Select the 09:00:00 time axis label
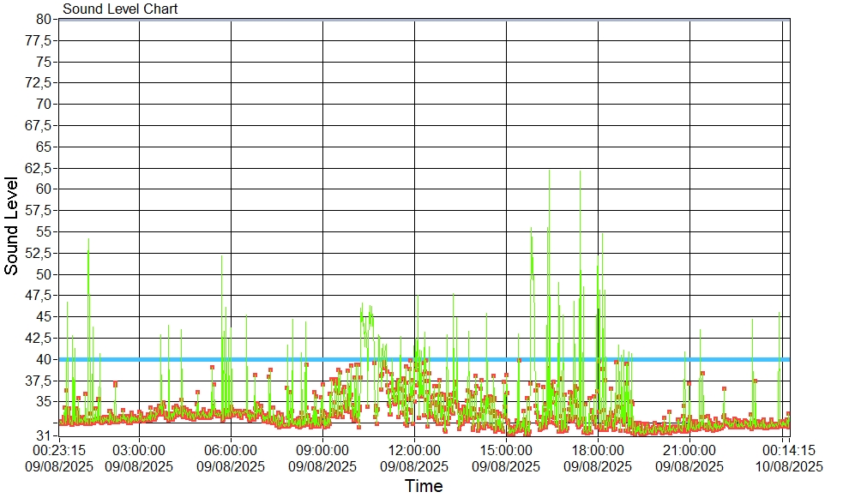 [322, 450]
